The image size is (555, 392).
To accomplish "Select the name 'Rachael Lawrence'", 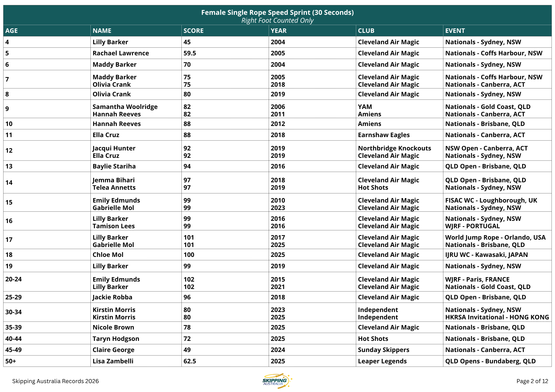I will point(121,53).
